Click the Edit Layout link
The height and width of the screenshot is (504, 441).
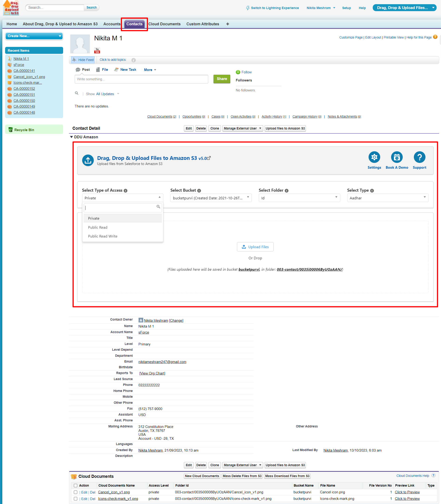[373, 37]
